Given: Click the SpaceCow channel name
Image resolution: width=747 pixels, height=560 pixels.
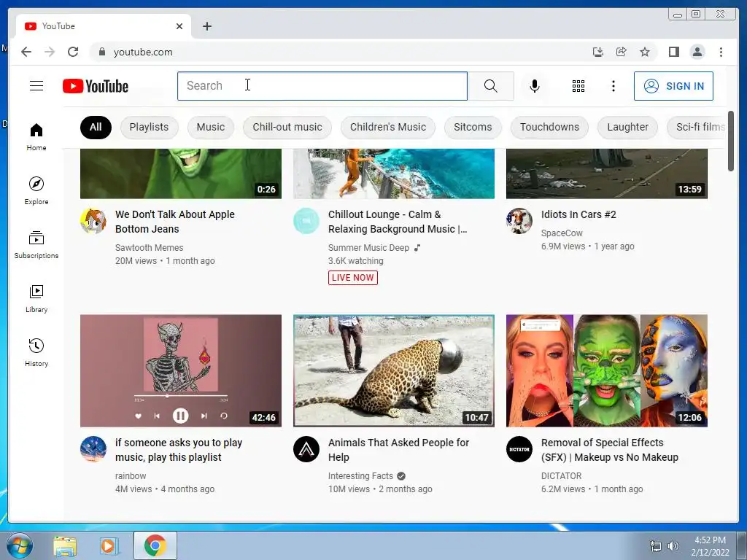Looking at the screenshot, I should tap(562, 233).
